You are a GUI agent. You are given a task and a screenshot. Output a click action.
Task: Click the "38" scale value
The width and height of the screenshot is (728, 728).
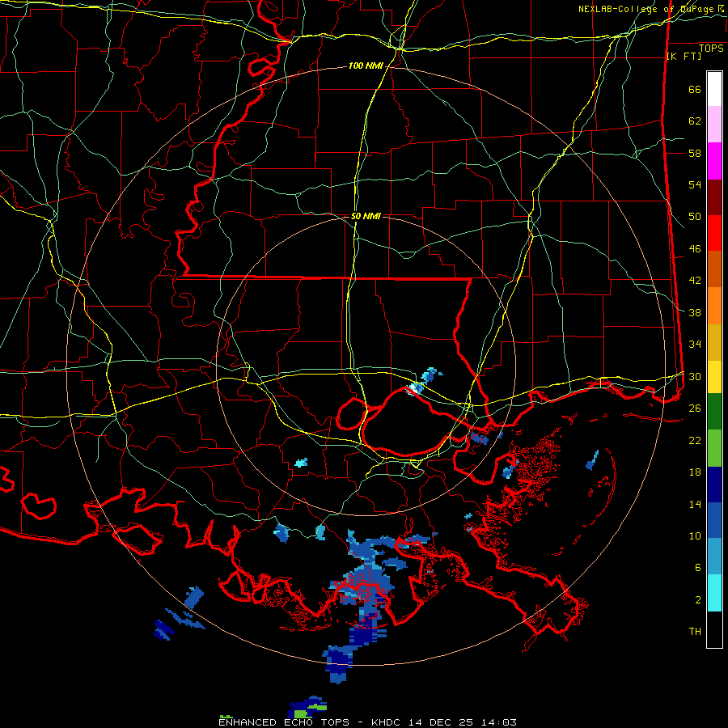click(695, 312)
